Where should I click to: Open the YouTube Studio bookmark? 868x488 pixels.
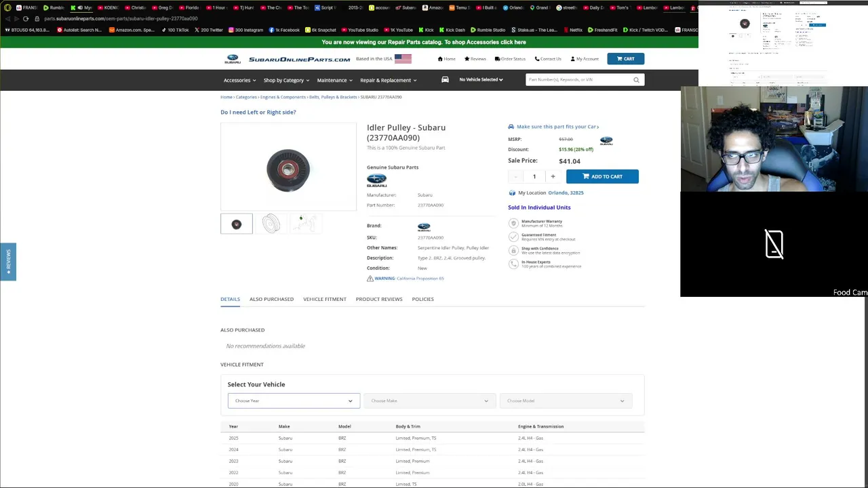(x=359, y=30)
